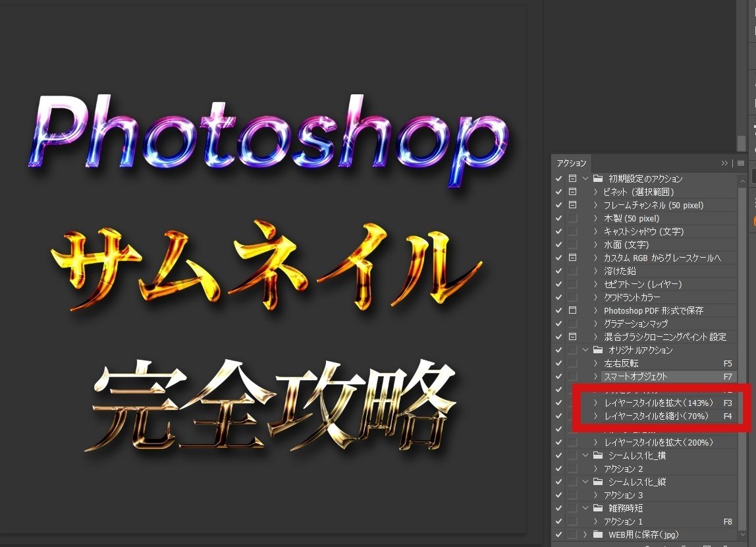The height and width of the screenshot is (547, 756).
Task: Collapse the Actions panel with double-arrow icon
Action: [724, 163]
